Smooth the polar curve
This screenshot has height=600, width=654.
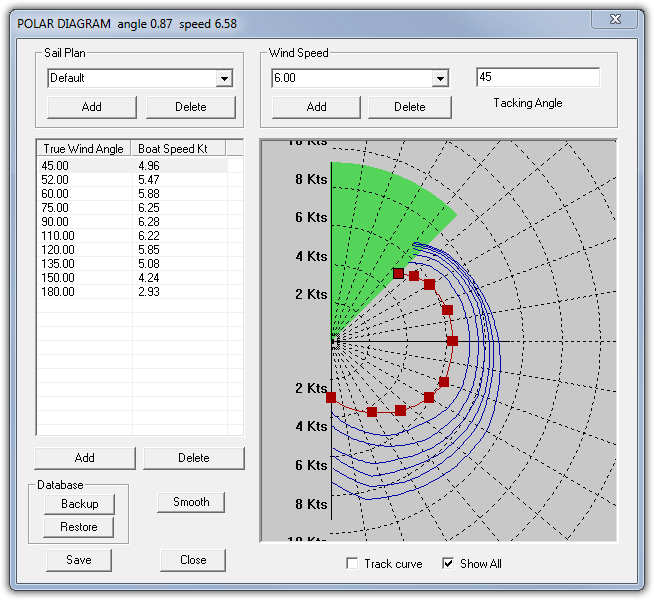coord(191,502)
